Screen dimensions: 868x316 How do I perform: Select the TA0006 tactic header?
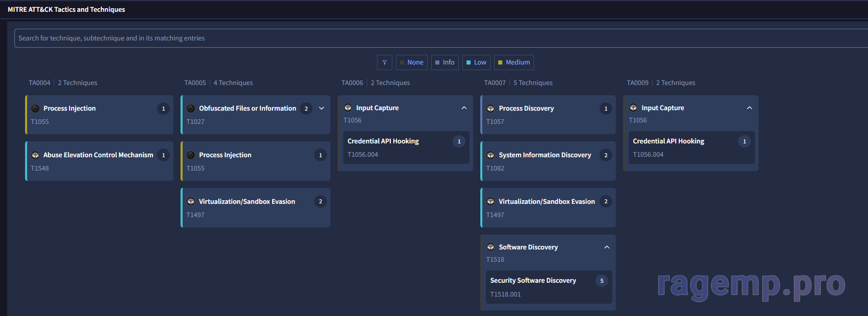tap(352, 83)
